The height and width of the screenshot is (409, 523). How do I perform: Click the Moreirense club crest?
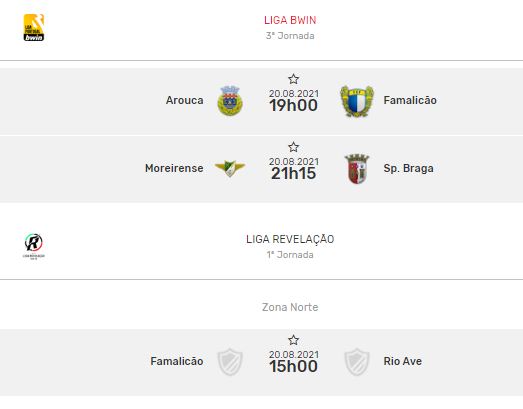point(230,168)
